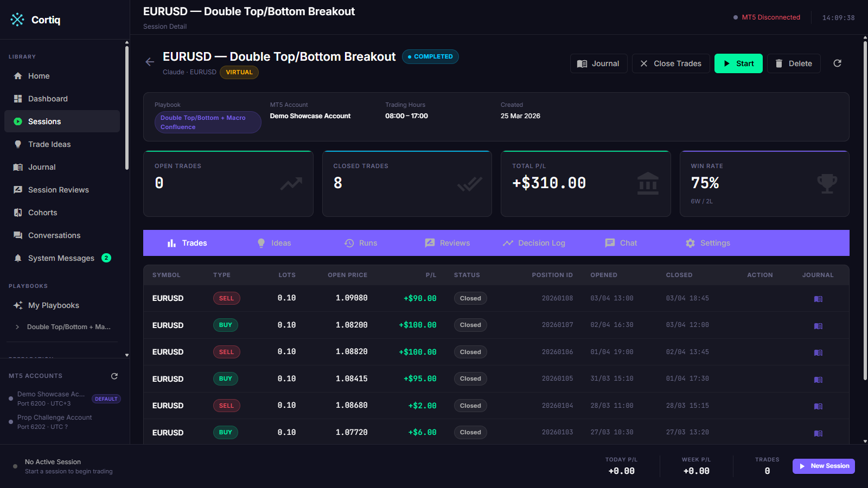This screenshot has height=488, width=868.
Task: Click the Cortiq logo icon
Action: point(17,20)
